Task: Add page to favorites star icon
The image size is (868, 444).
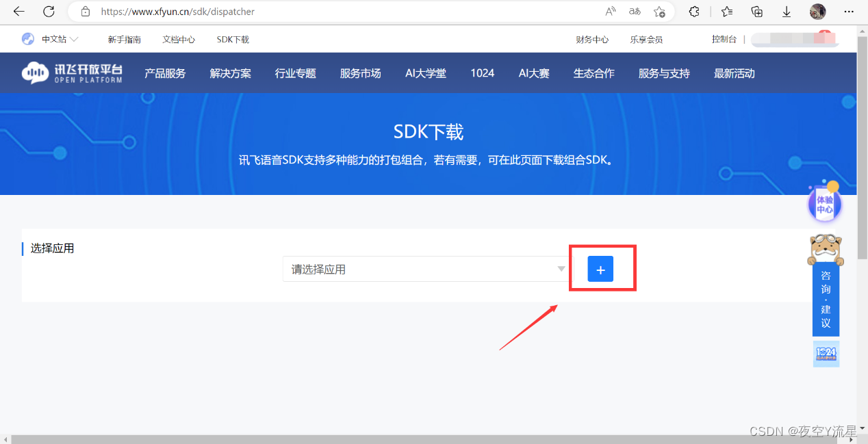Action: (659, 12)
